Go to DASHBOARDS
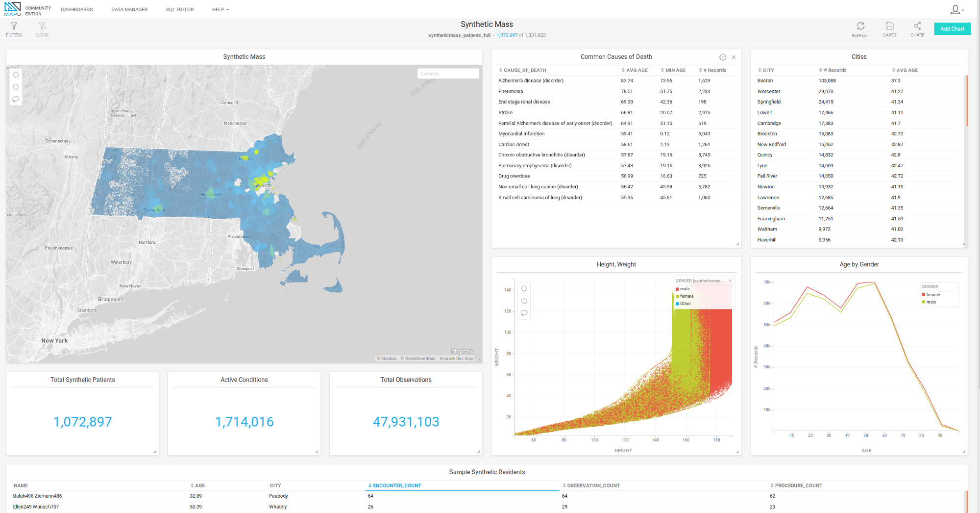The height and width of the screenshot is (513, 980). pyautogui.click(x=77, y=9)
